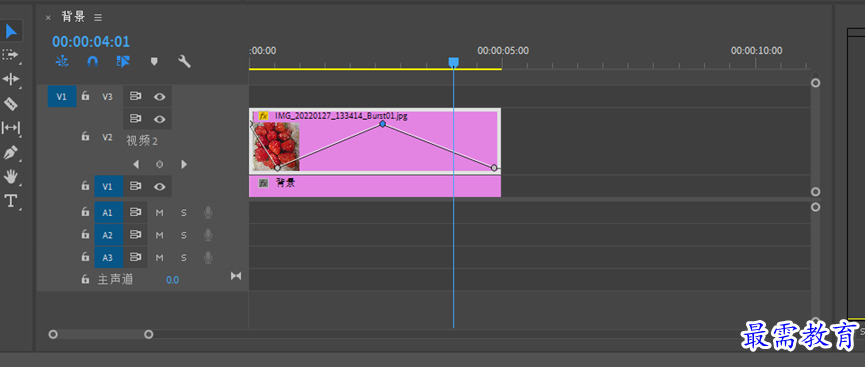This screenshot has width=865, height=367.
Task: Click the 00:00:04:01 timecode field
Action: point(91,41)
